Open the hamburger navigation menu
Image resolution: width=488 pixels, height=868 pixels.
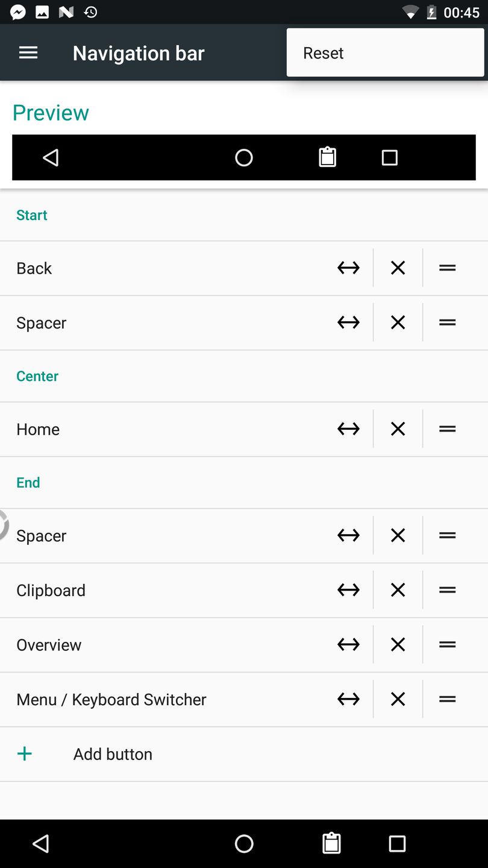click(x=28, y=53)
